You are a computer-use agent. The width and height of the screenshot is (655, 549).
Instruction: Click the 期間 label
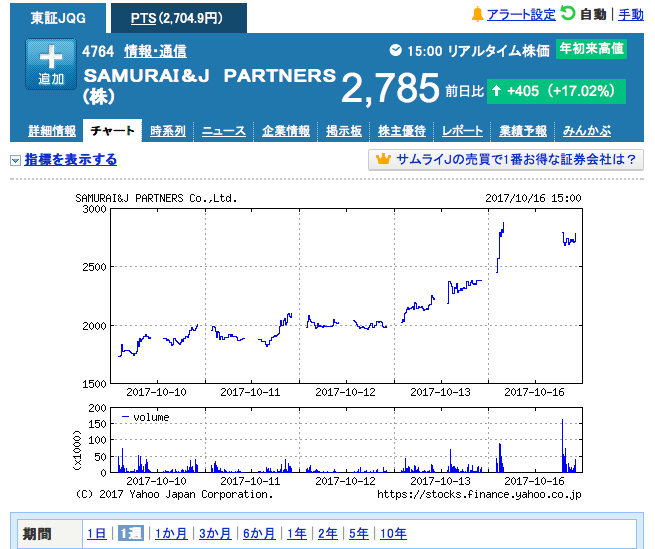[x=37, y=534]
